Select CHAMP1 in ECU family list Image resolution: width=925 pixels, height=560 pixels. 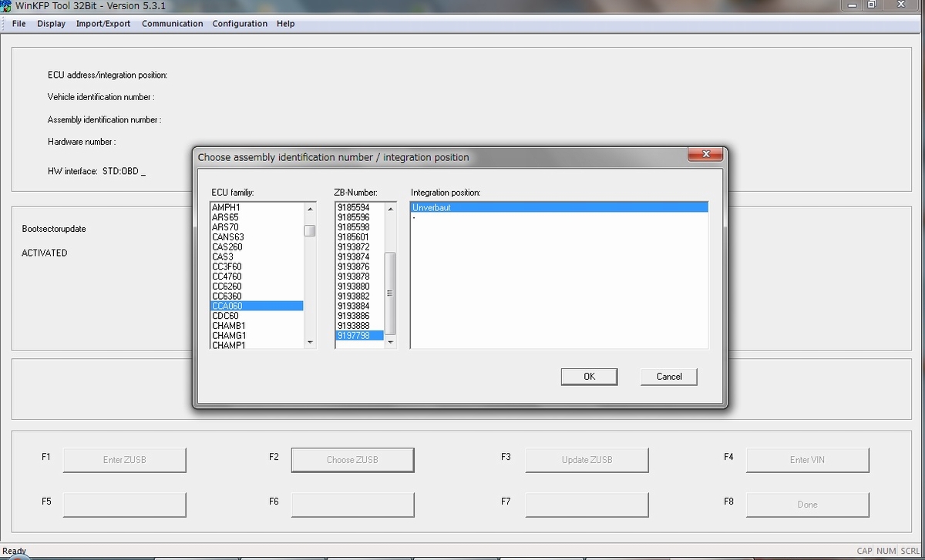pos(257,345)
